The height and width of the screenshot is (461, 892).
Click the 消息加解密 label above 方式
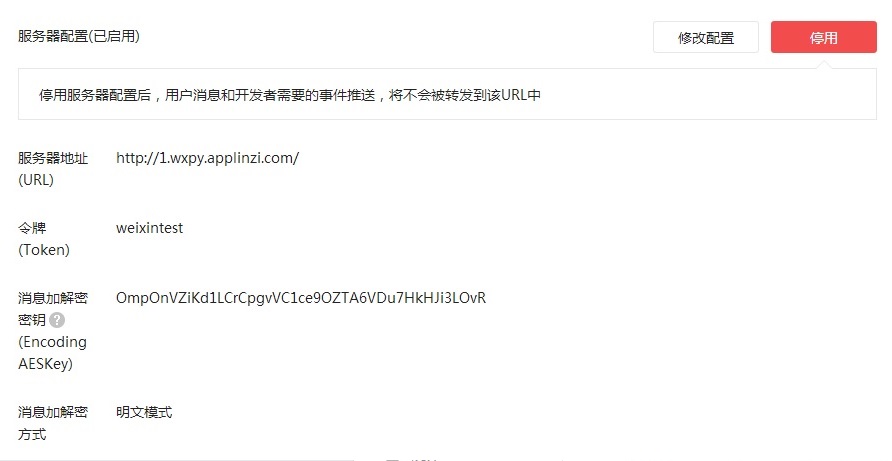[x=53, y=412]
